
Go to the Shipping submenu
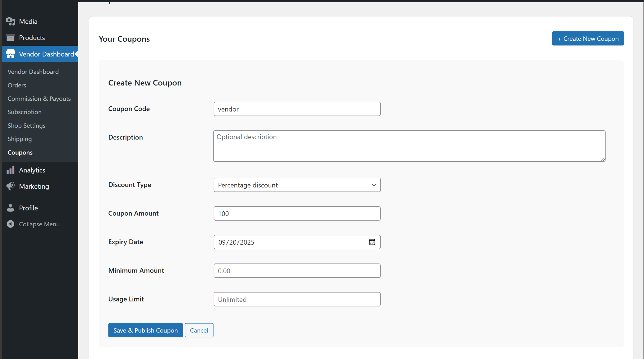pos(20,139)
